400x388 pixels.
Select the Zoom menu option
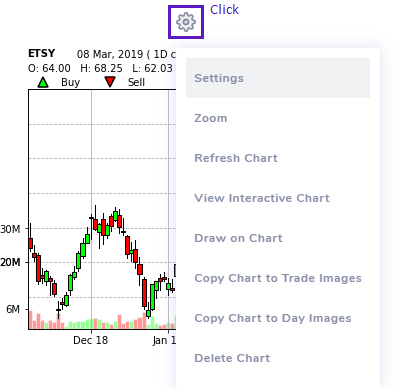coord(278,118)
